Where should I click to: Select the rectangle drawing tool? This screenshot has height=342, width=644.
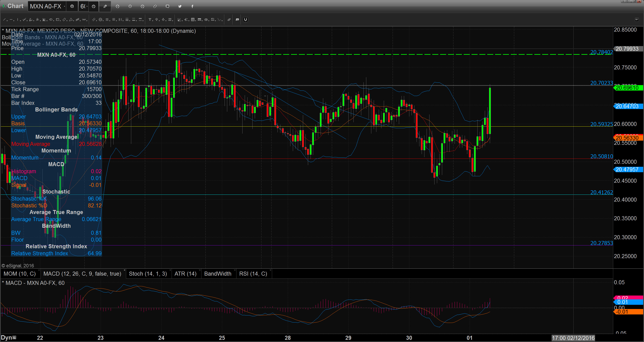click(x=58, y=20)
